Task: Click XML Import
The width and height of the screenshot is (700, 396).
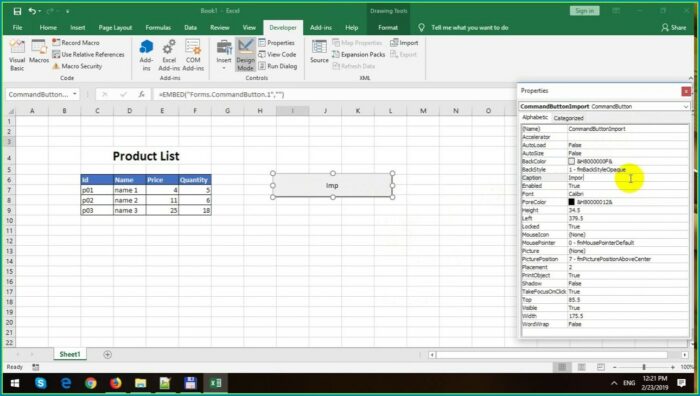Action: pos(404,43)
